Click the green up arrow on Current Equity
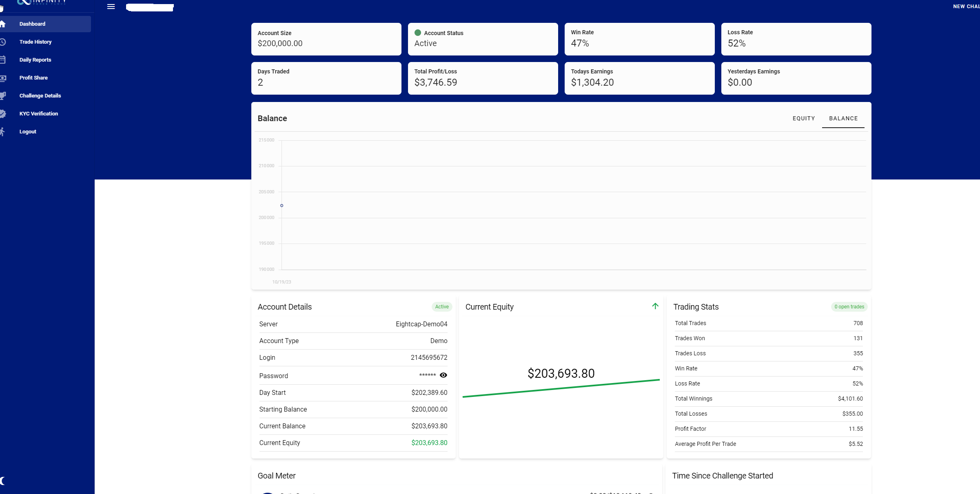Image resolution: width=980 pixels, height=494 pixels. click(x=655, y=306)
